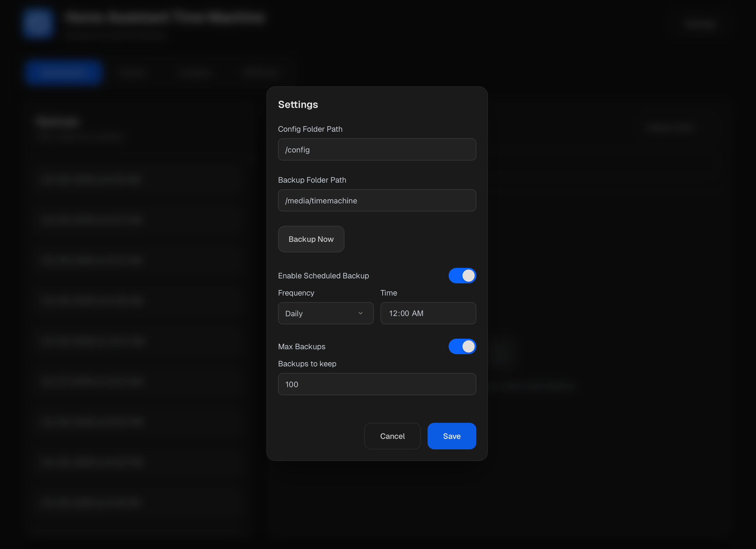This screenshot has height=549, width=756.
Task: Click the Max Backups label text
Action: coord(301,346)
